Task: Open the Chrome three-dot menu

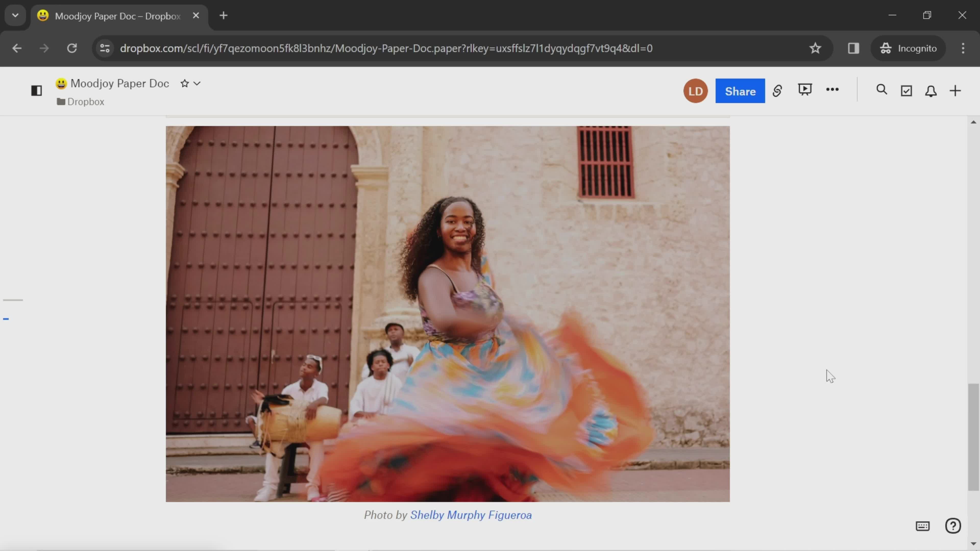Action: click(963, 48)
